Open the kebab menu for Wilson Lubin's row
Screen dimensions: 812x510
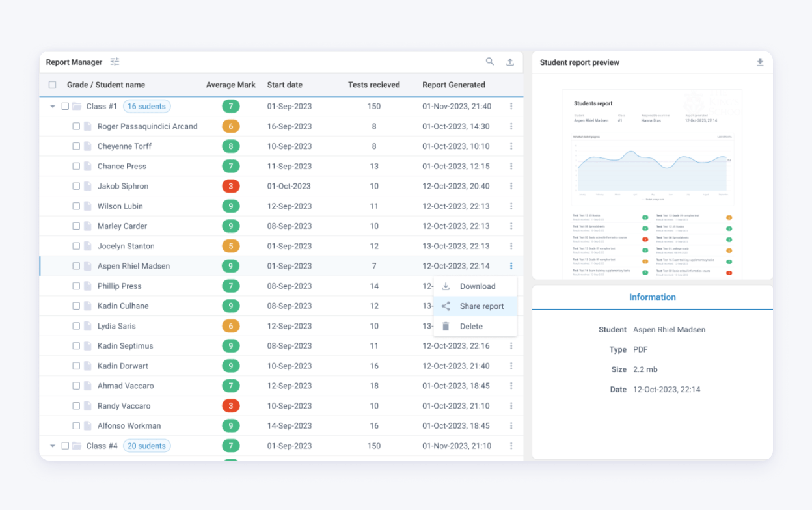(511, 206)
